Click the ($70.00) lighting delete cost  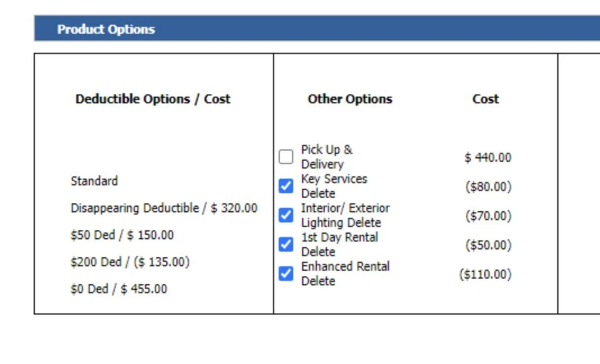click(x=488, y=216)
